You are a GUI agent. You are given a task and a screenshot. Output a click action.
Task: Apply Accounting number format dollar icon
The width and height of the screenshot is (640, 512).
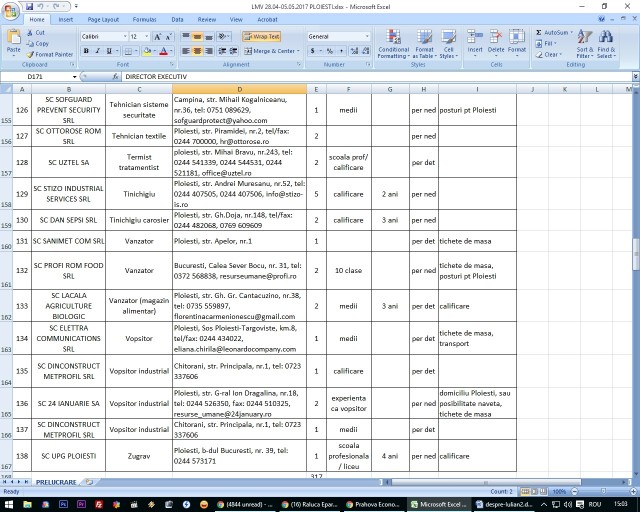[312, 51]
